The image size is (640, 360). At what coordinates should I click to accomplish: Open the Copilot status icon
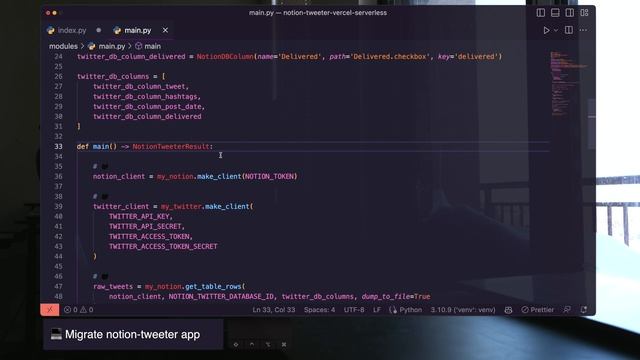pos(508,310)
